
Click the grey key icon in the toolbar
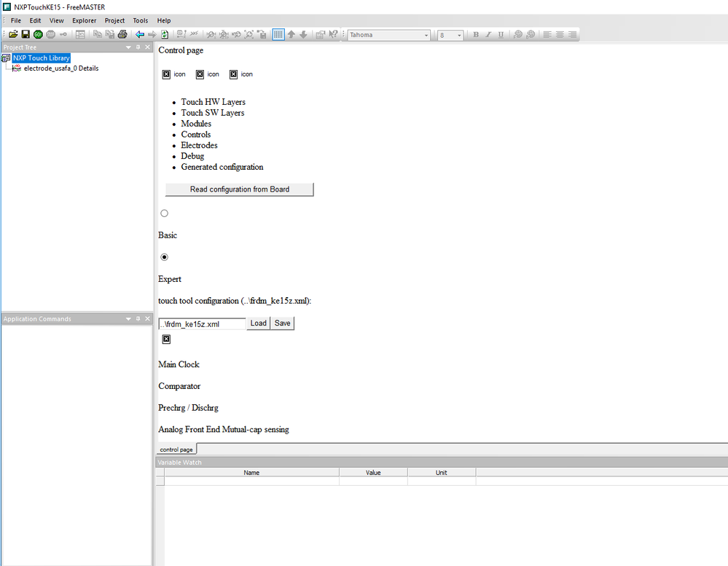coord(63,34)
